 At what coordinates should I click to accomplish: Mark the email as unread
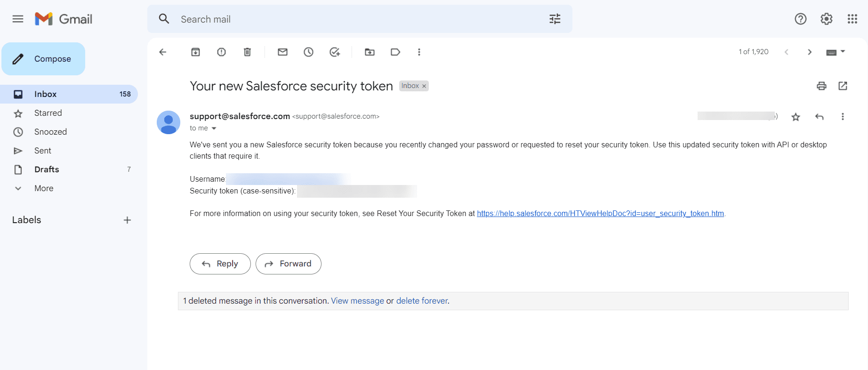point(282,52)
